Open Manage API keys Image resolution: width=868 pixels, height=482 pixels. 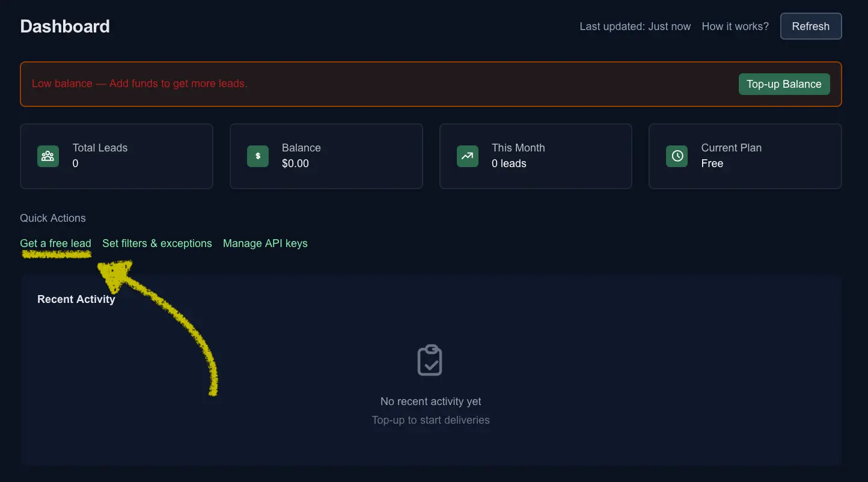coord(265,243)
